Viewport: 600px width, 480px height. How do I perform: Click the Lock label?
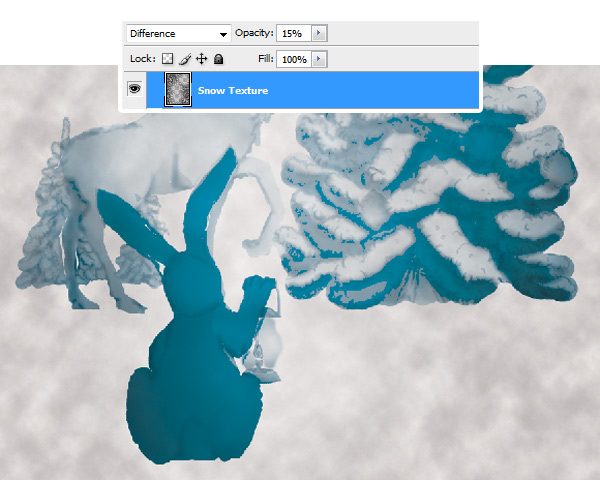(x=143, y=59)
